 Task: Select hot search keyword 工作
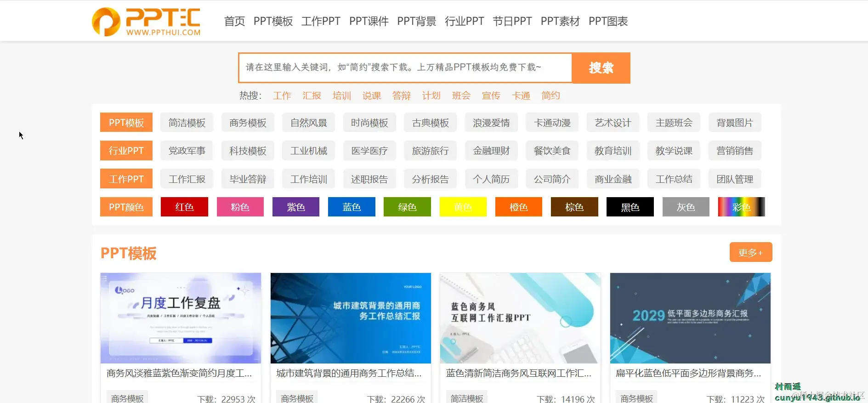[282, 95]
